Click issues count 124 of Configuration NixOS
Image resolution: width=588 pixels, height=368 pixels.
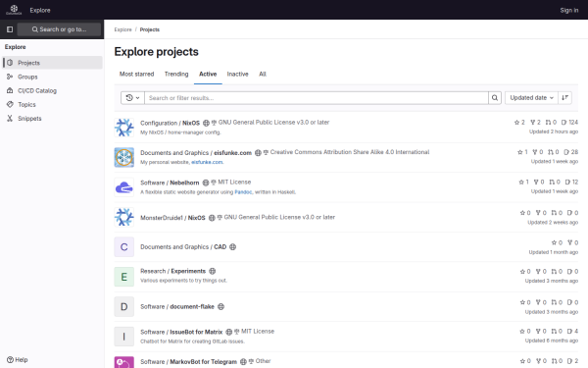tap(569, 123)
